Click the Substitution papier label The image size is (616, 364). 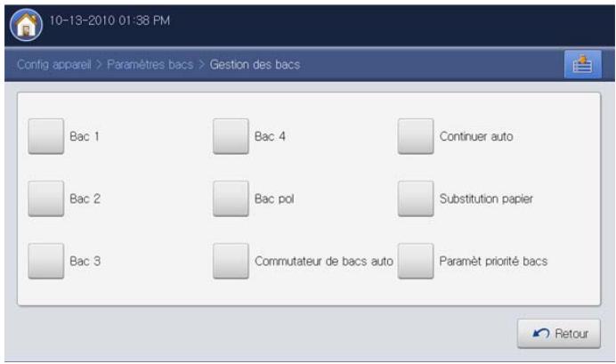coord(487,198)
